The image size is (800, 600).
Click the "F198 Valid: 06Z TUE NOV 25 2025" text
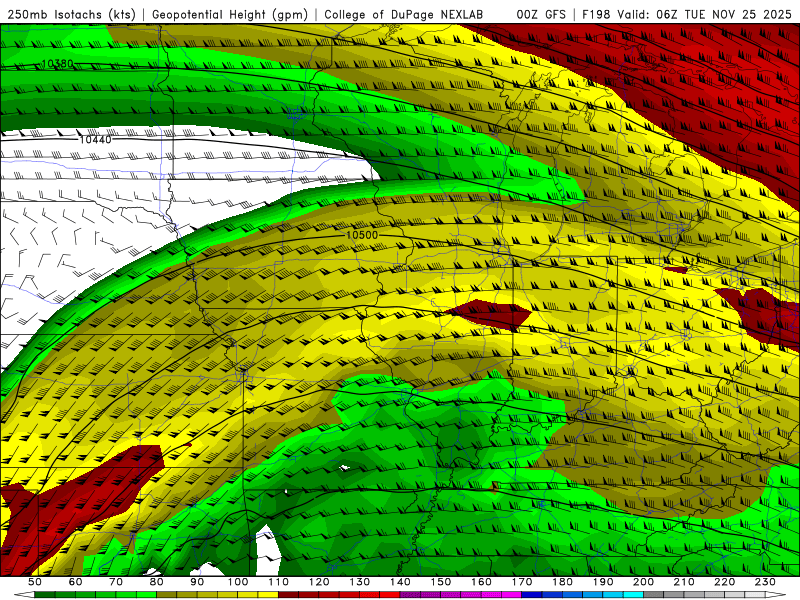click(x=687, y=15)
